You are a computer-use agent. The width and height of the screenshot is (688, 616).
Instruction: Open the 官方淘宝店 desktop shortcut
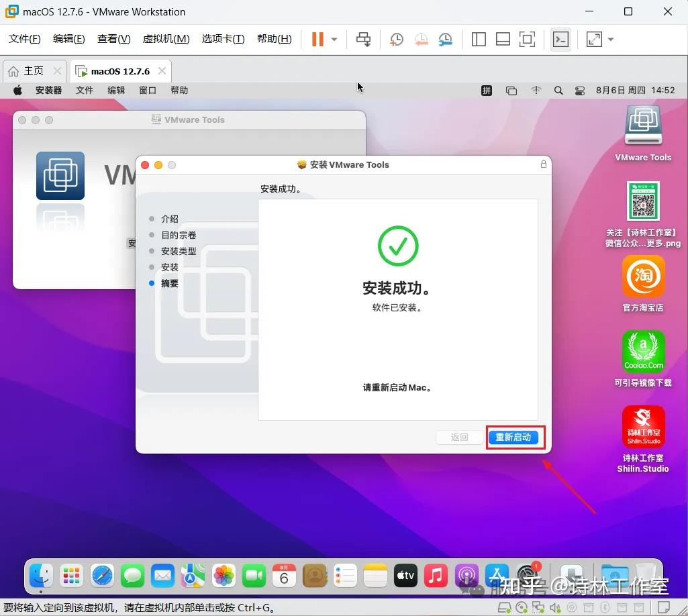(x=643, y=284)
